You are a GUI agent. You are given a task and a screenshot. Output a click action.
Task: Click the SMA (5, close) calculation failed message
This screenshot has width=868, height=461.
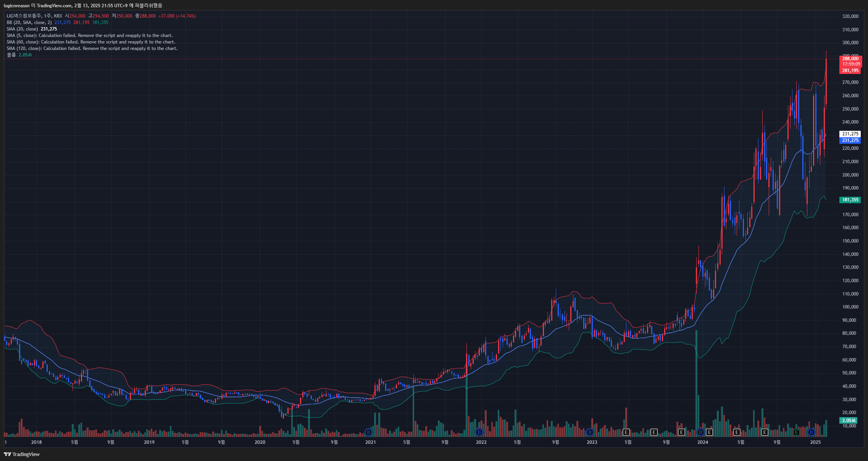[90, 35]
